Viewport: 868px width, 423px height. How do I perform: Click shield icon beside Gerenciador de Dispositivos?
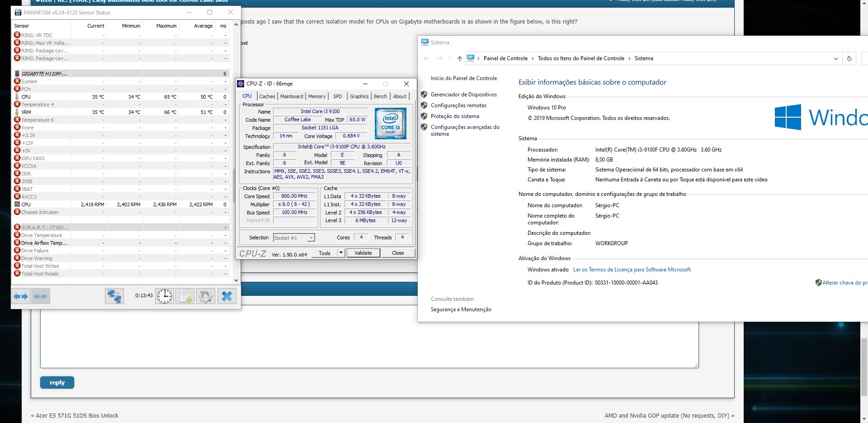click(424, 95)
